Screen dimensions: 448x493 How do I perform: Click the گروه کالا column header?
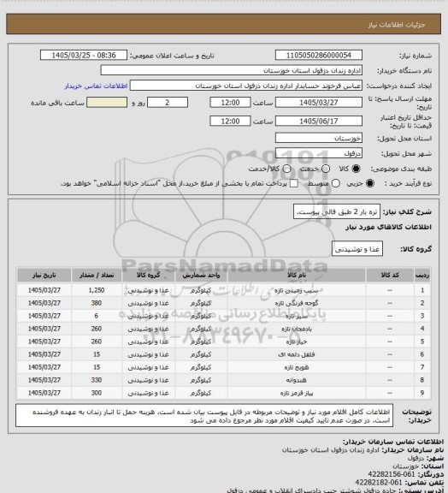(148, 275)
